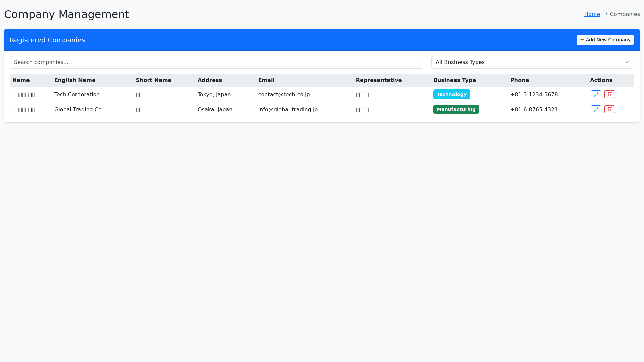Click the Technology badge
644x362 pixels.
[x=451, y=94]
